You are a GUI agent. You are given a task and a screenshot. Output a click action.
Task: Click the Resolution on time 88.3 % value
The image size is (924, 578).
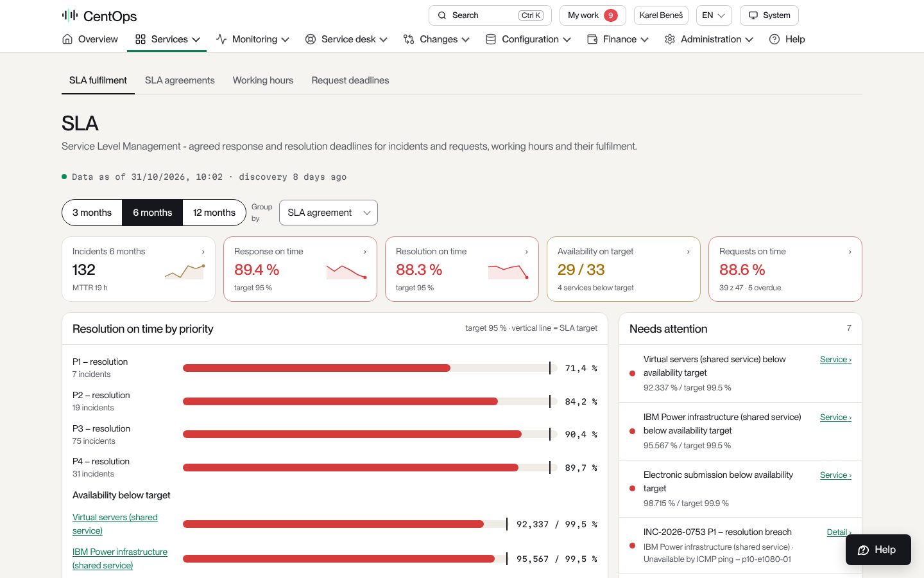419,270
